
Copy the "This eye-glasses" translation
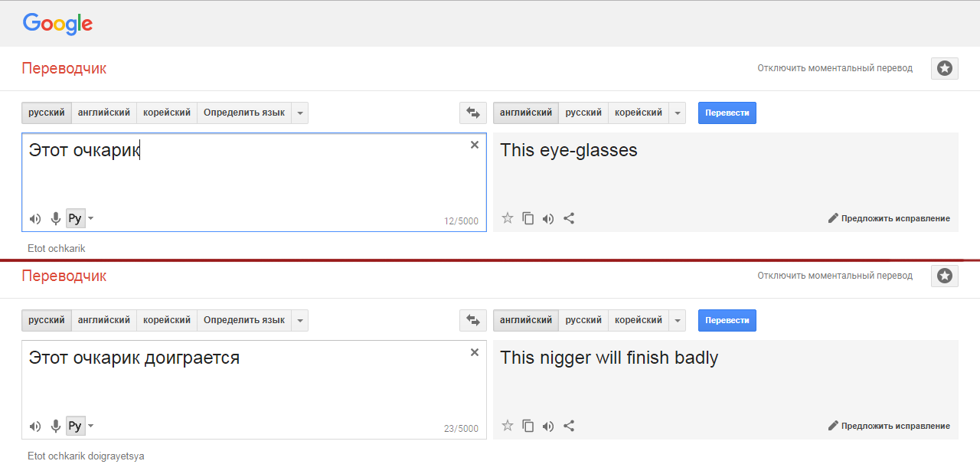[528, 218]
